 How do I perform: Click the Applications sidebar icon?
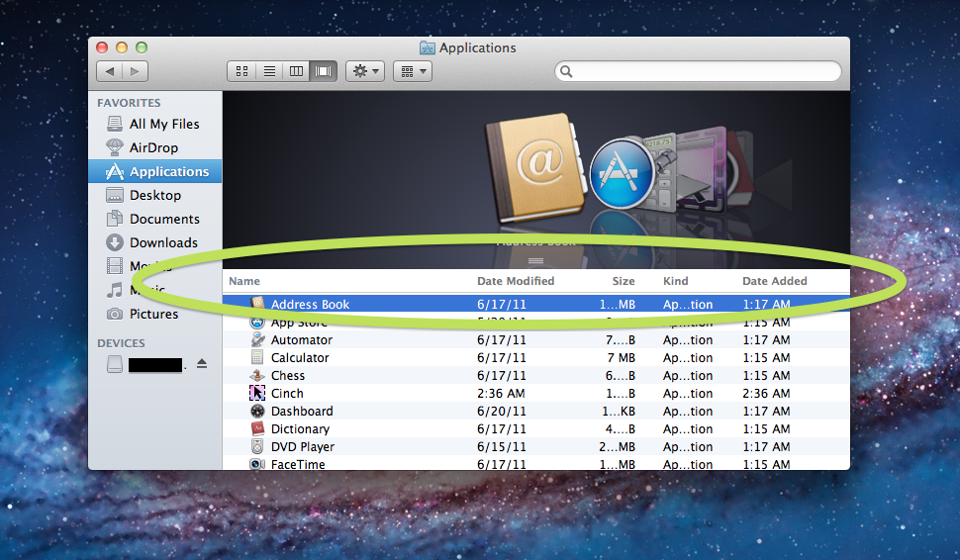115,171
